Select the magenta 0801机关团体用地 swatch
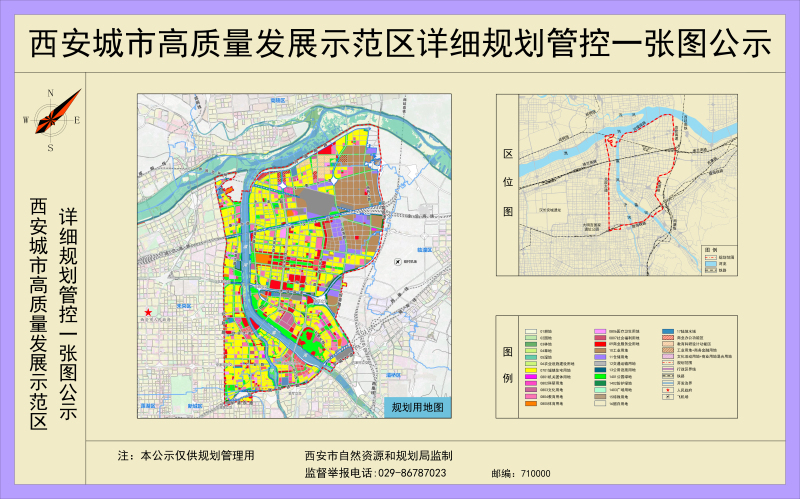 click(531, 377)
